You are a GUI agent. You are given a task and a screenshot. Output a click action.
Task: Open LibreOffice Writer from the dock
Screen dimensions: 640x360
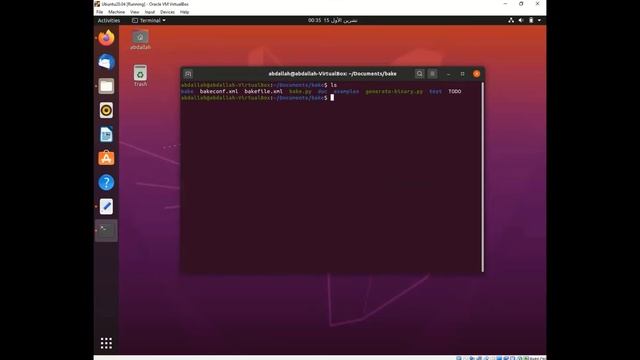click(106, 134)
